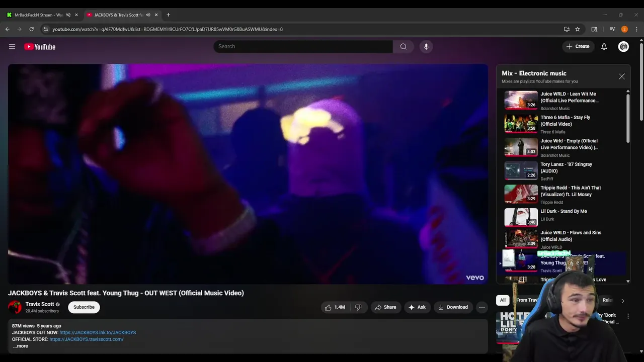Click Mix - Electronic music title
Viewport: 644px width, 362px height.
534,73
